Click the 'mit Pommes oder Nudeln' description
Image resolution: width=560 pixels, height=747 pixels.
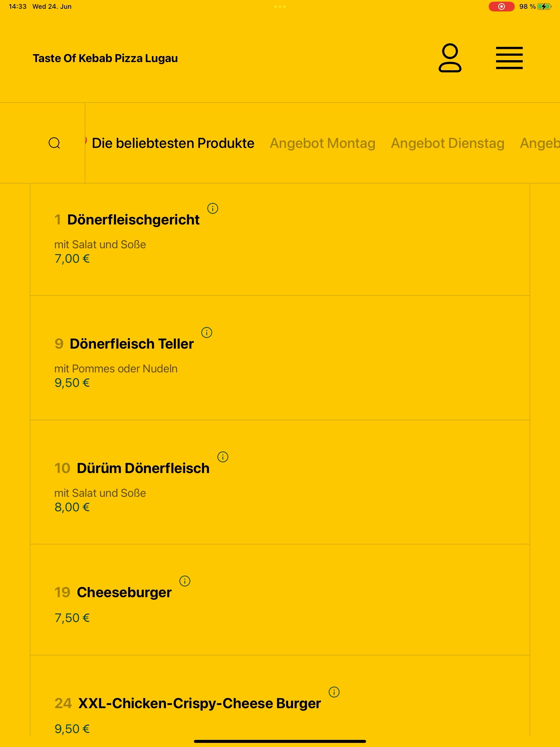coord(116,369)
